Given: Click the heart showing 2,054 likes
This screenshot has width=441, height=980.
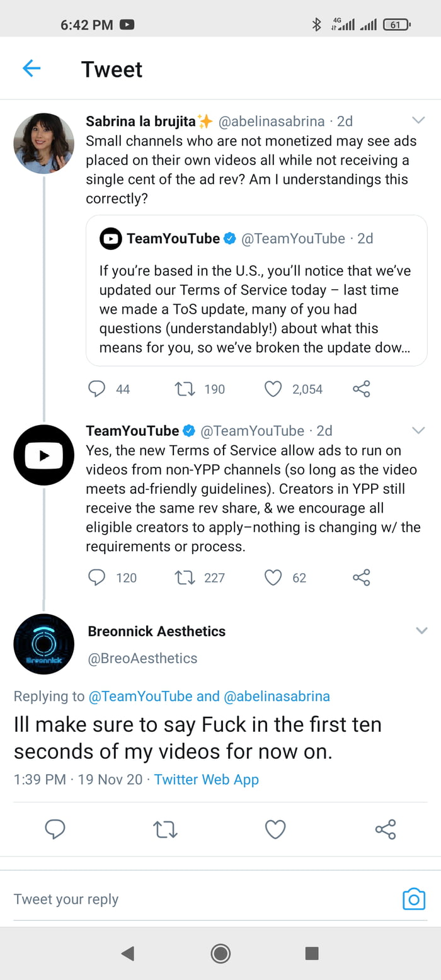Looking at the screenshot, I should tap(273, 389).
